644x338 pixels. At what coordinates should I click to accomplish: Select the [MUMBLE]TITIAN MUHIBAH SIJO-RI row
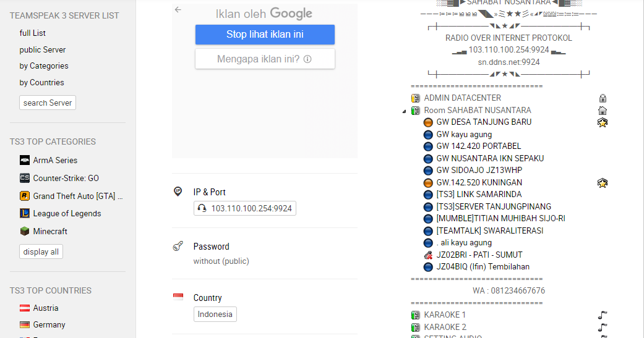pyautogui.click(x=500, y=219)
